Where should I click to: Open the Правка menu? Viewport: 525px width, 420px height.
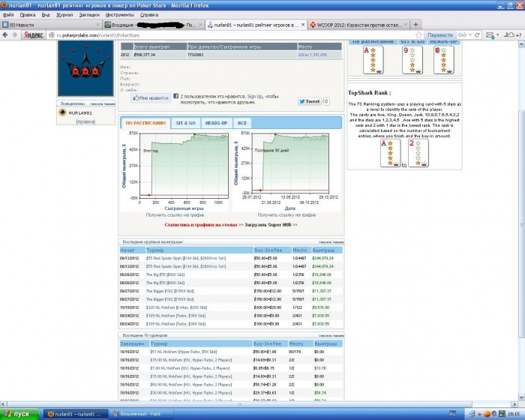pyautogui.click(x=28, y=15)
